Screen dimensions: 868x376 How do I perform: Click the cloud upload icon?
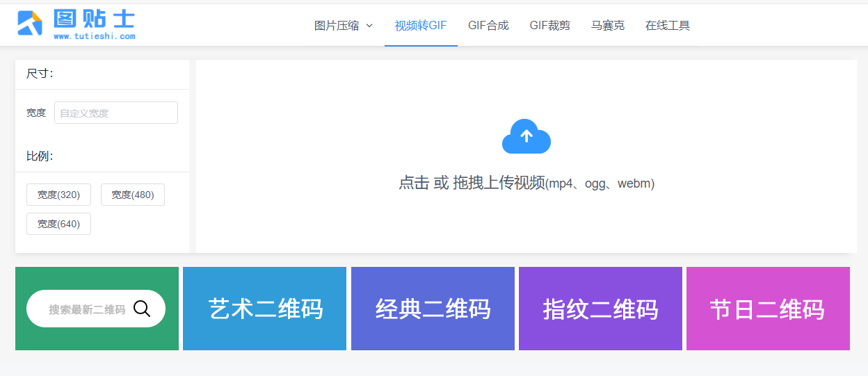[527, 136]
